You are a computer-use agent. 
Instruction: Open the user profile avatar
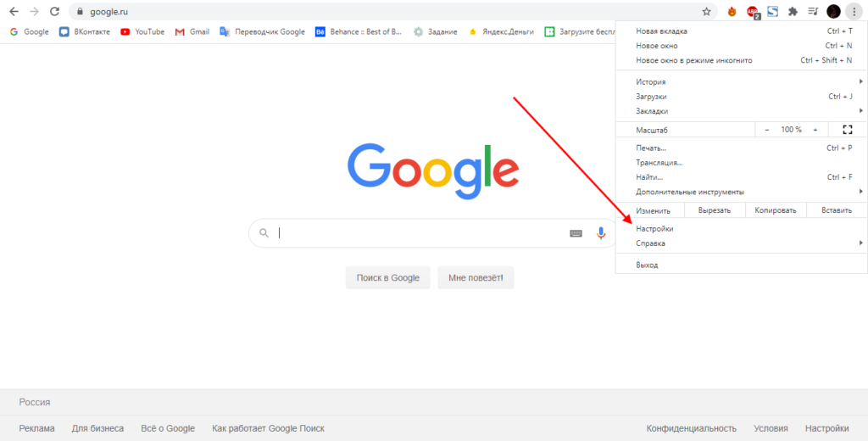[833, 12]
